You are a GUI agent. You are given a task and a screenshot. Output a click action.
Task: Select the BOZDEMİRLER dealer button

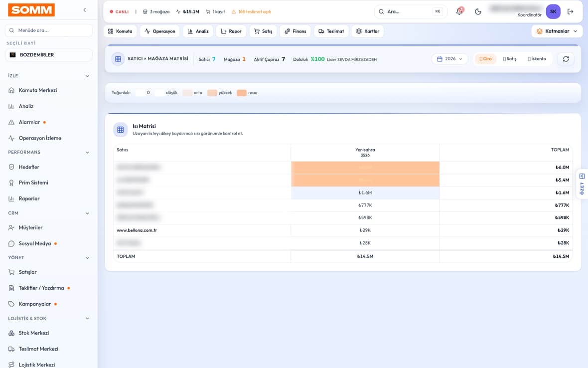coord(49,55)
